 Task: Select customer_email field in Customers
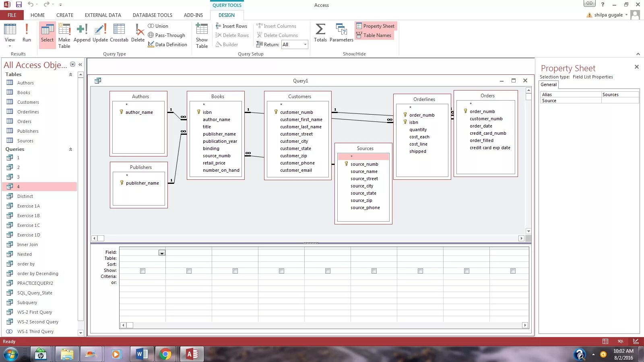tap(296, 170)
